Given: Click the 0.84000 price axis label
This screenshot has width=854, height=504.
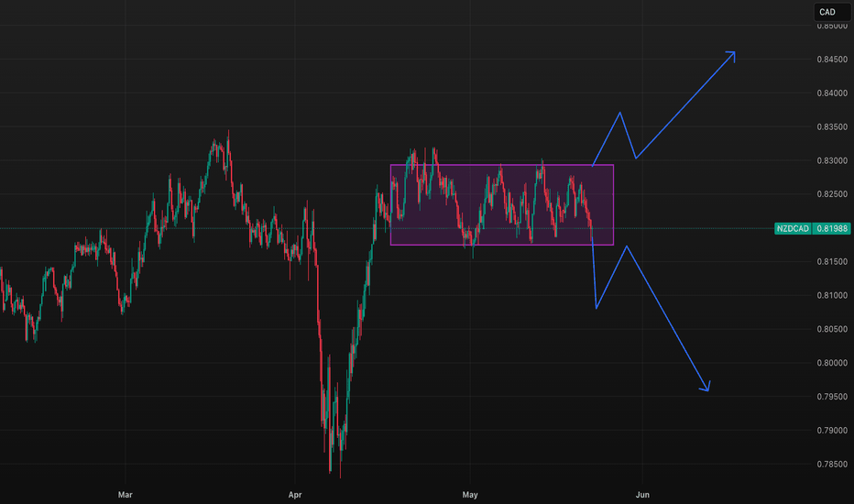Looking at the screenshot, I should 832,93.
